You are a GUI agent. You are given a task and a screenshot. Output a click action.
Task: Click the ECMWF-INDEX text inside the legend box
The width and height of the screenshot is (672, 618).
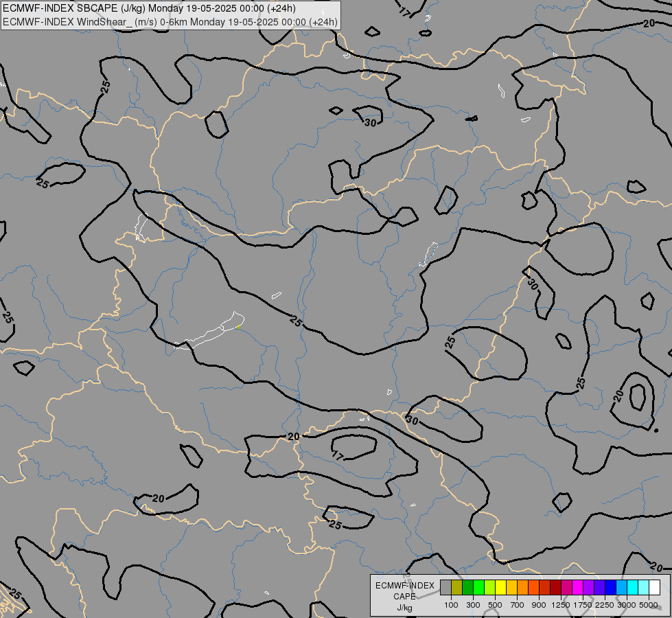(405, 586)
